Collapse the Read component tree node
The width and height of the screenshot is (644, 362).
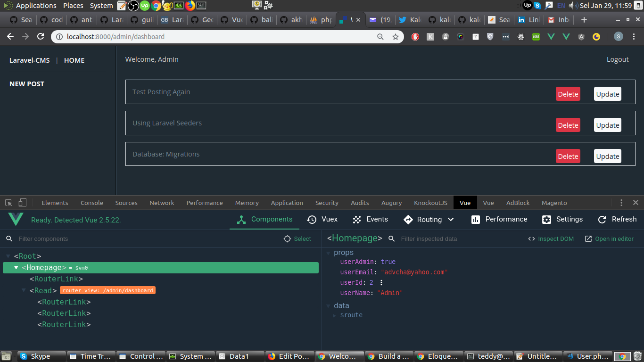[x=24, y=290]
